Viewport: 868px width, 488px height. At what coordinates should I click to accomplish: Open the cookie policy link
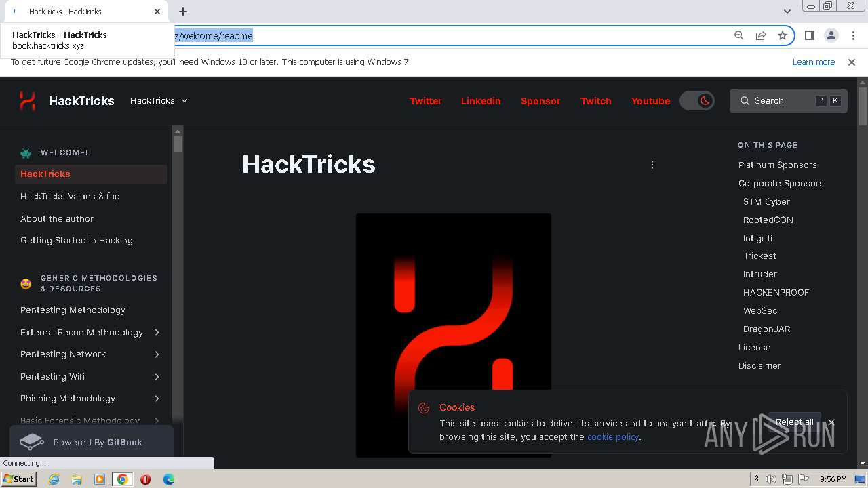coord(613,436)
